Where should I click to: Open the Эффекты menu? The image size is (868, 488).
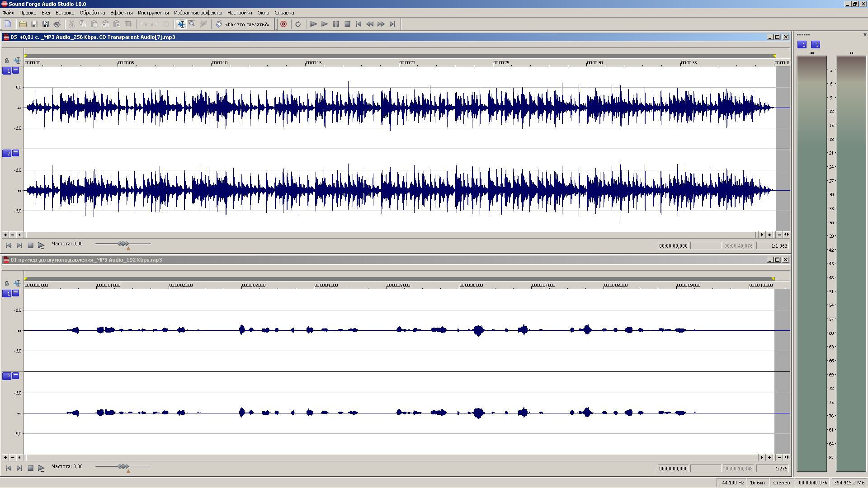122,13
